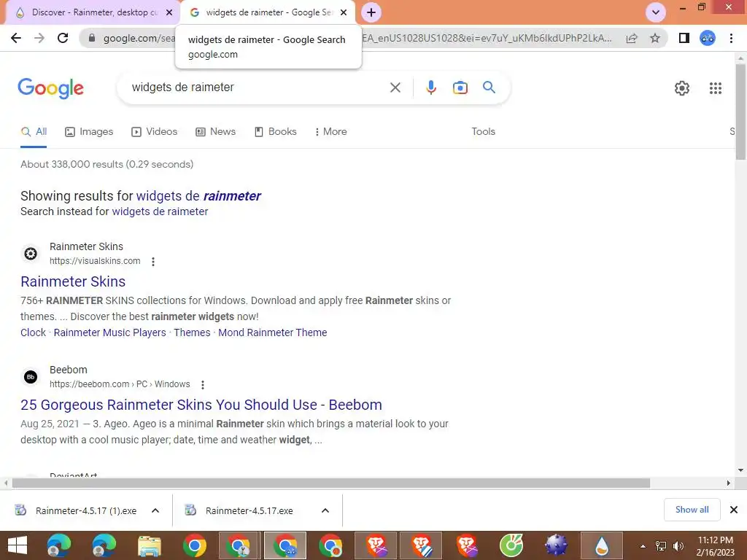Open the Windows Start menu
The width and height of the screenshot is (747, 560).
(18, 545)
